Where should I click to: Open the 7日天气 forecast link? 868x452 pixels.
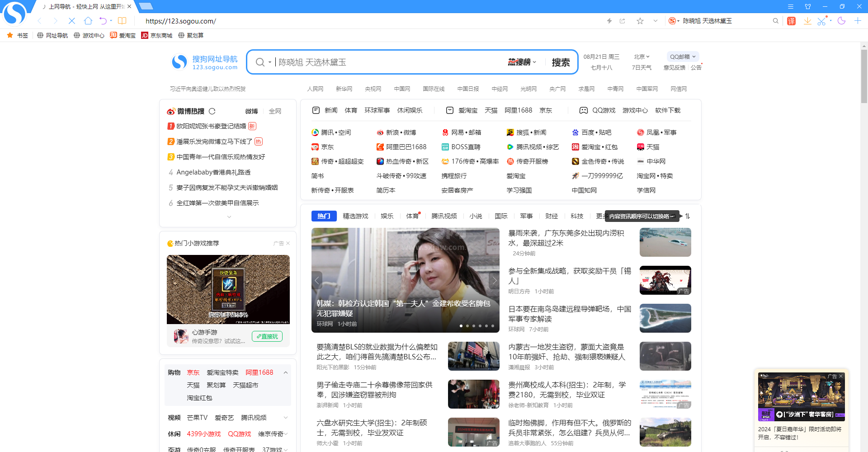[642, 67]
